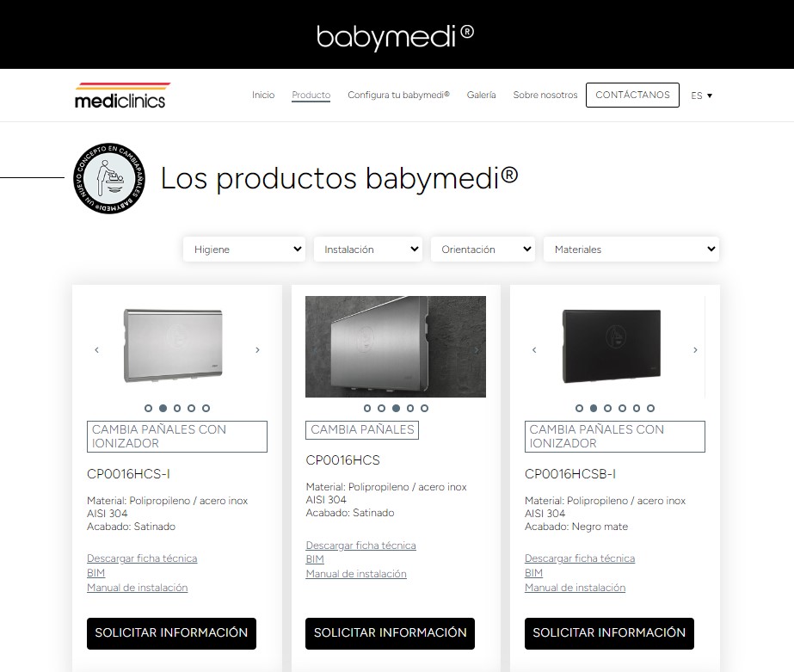This screenshot has width=794, height=672.
Task: Click the mediclinics logo
Action: (x=121, y=96)
